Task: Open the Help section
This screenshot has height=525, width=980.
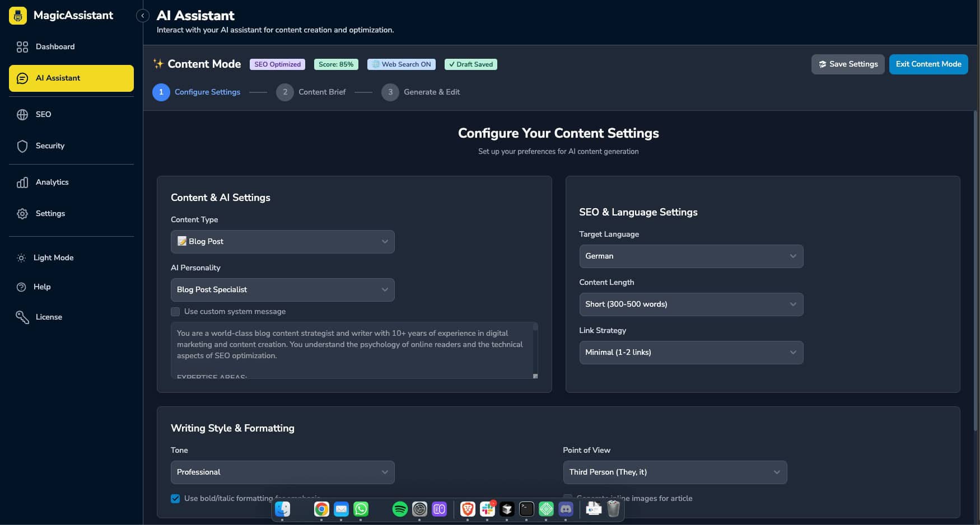Action: [42, 287]
